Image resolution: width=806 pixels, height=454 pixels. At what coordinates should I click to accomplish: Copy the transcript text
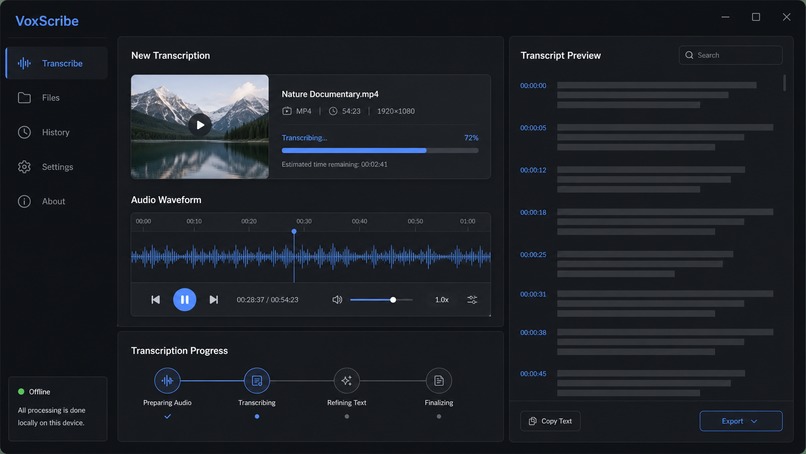(550, 421)
